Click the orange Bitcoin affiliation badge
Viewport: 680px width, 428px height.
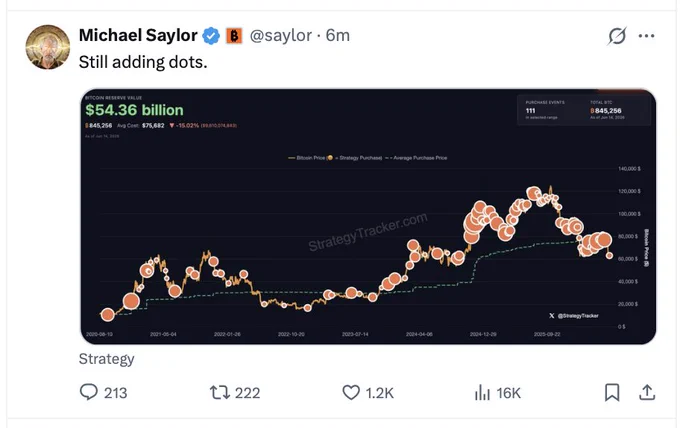[x=234, y=36]
